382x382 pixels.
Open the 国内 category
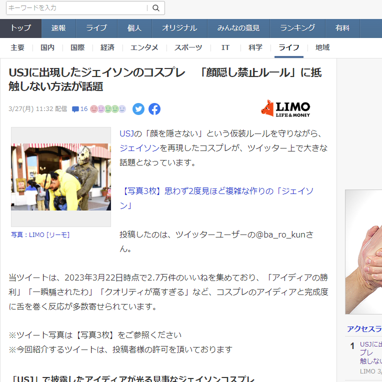pos(47,48)
